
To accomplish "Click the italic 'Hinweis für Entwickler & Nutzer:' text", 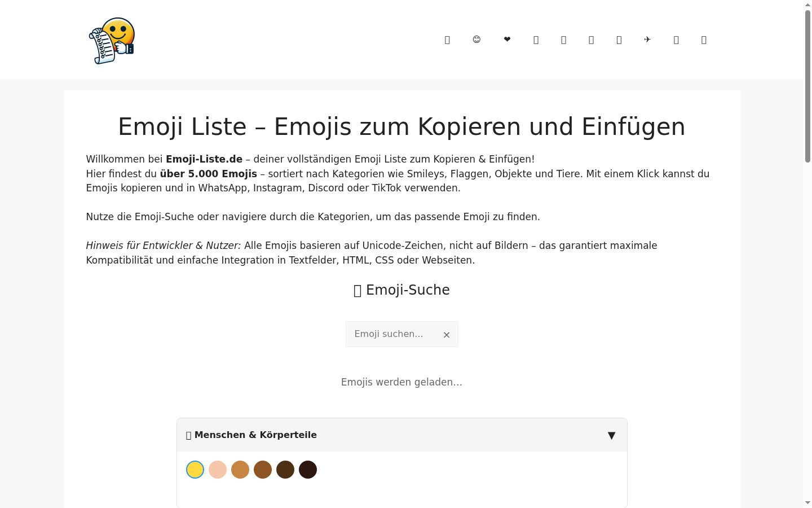I will point(164,246).
